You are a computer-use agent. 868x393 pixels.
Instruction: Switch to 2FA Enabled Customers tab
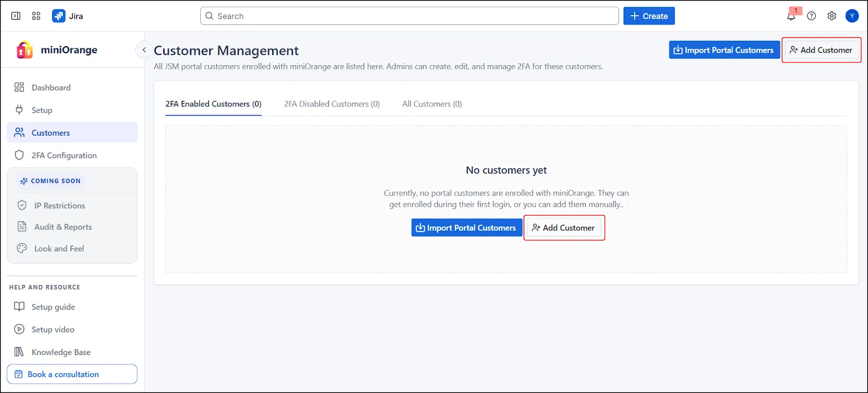click(213, 104)
